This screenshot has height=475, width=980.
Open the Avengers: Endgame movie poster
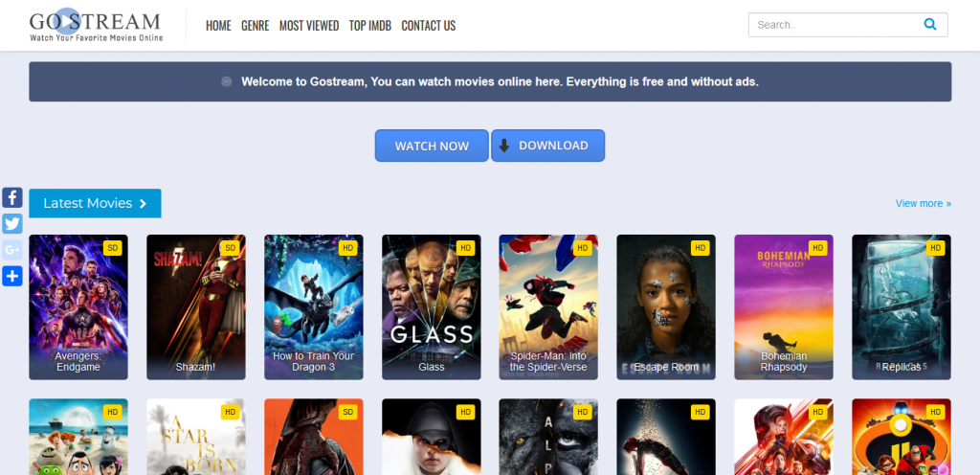coord(78,306)
